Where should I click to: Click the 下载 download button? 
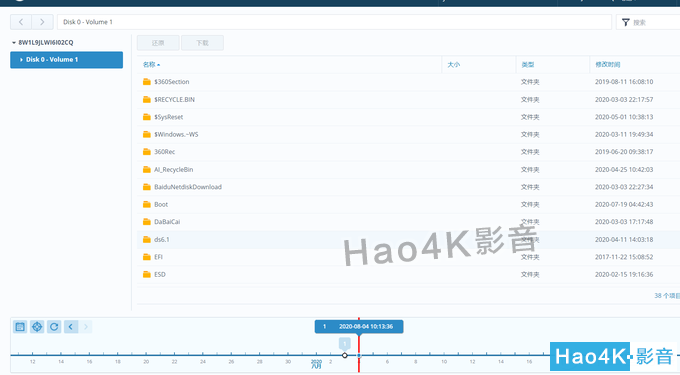click(202, 43)
